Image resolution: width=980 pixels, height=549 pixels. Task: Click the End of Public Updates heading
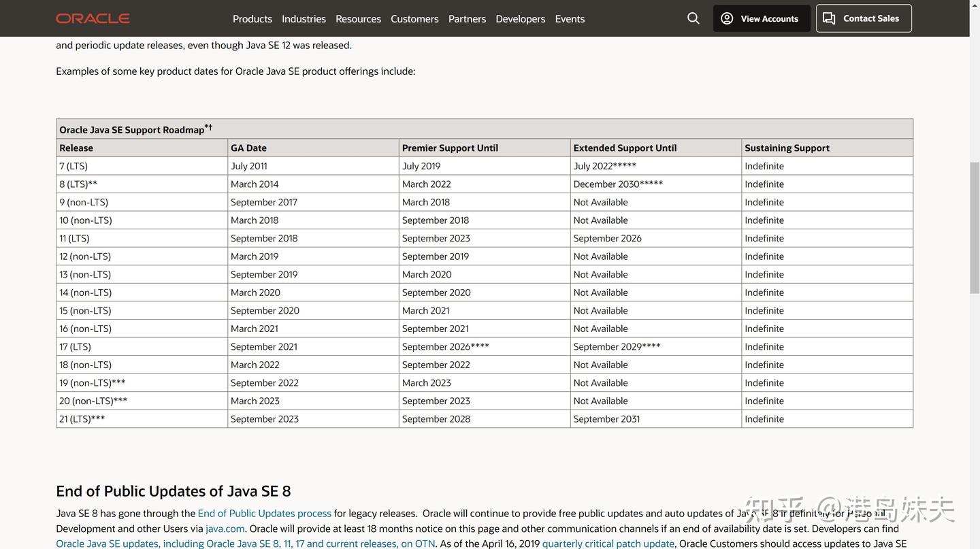174,490
